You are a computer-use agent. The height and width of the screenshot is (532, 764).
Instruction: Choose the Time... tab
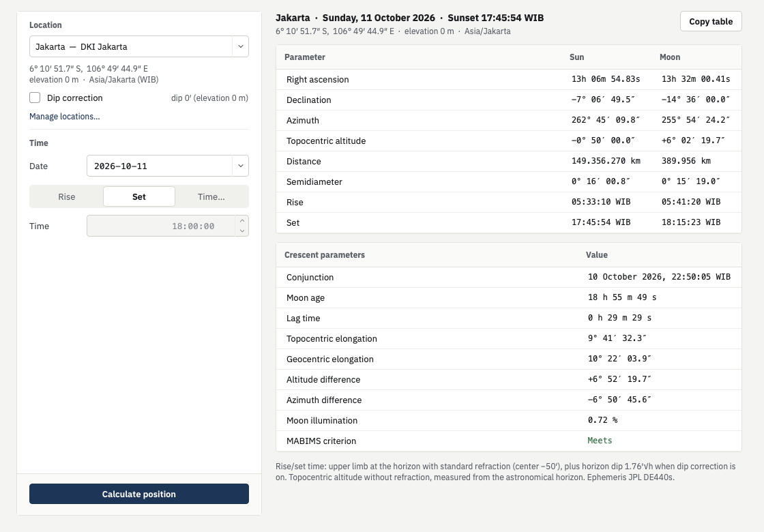point(211,197)
